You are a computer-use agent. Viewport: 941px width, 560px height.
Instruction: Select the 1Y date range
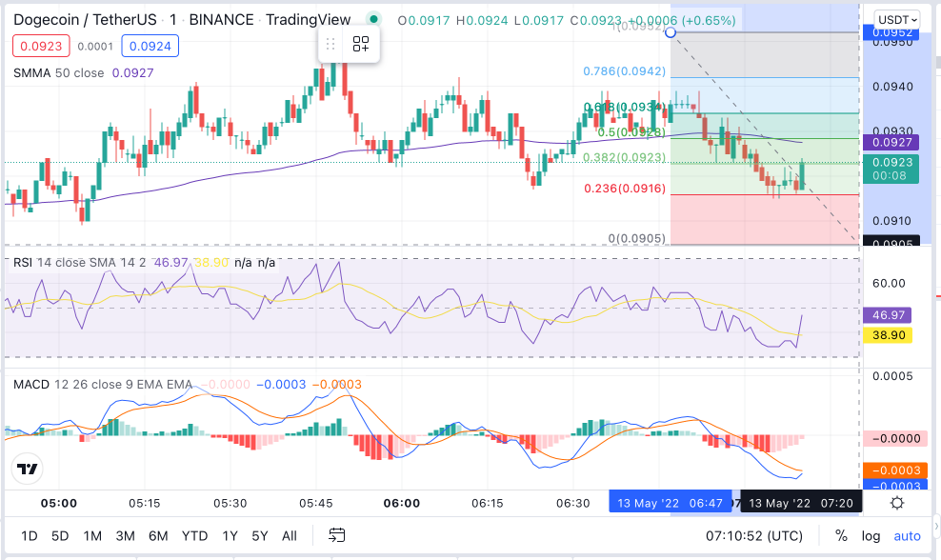click(230, 536)
